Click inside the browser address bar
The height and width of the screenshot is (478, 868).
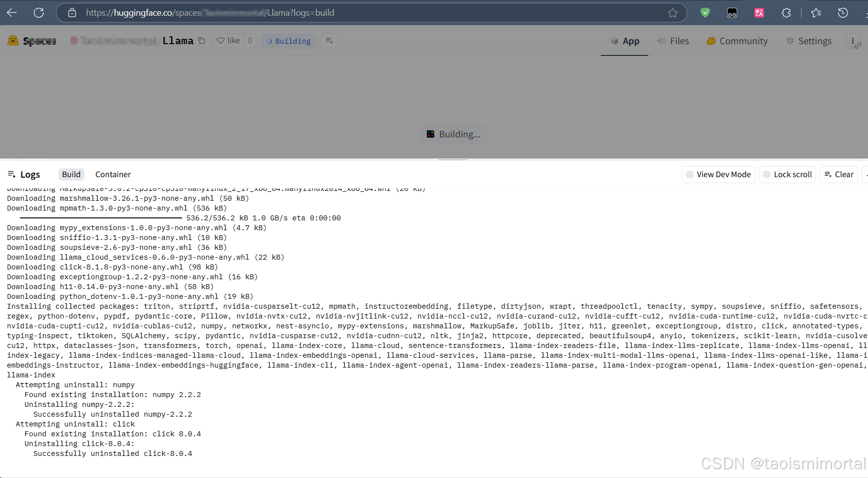[x=343, y=13]
